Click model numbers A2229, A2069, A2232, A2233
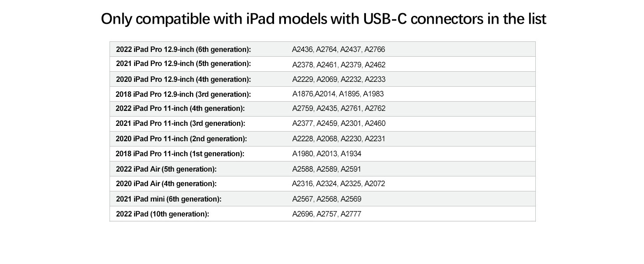This screenshot has height=264, width=644. 339,80
